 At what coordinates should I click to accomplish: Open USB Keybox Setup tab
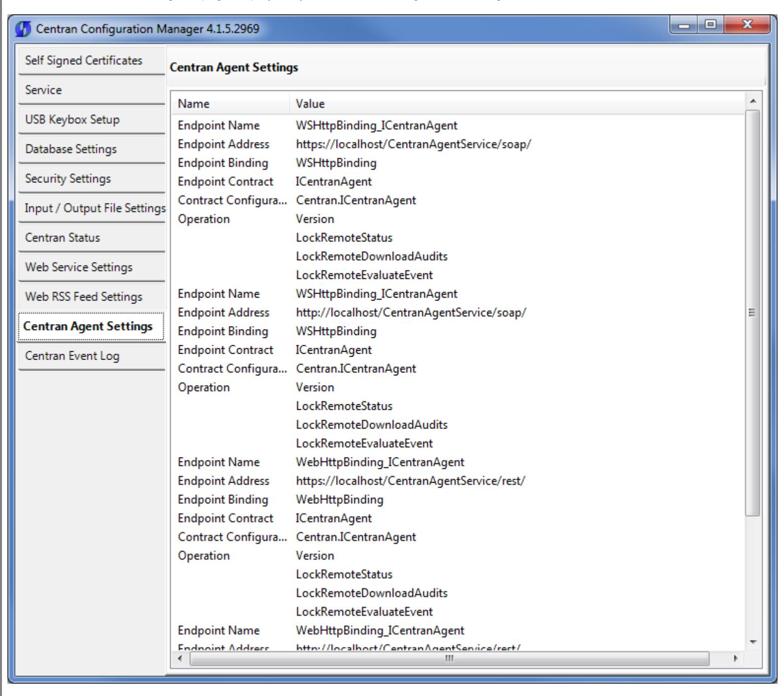click(91, 120)
